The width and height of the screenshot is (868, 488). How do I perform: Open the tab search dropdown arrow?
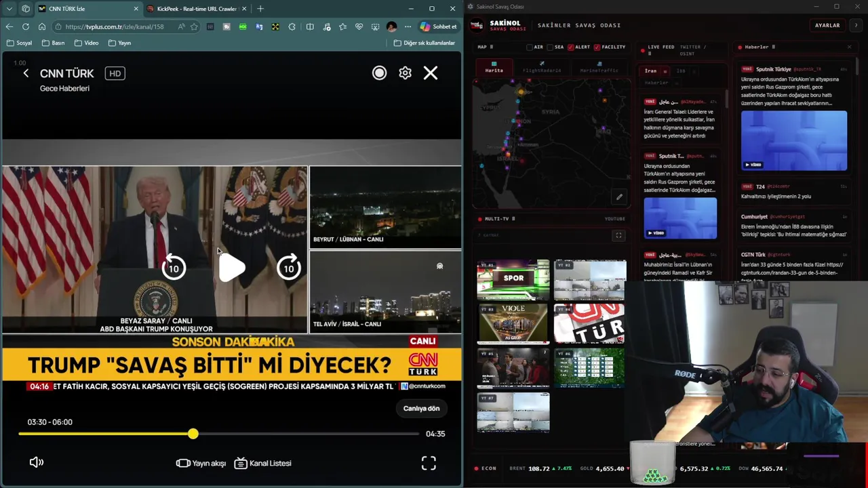[11, 9]
